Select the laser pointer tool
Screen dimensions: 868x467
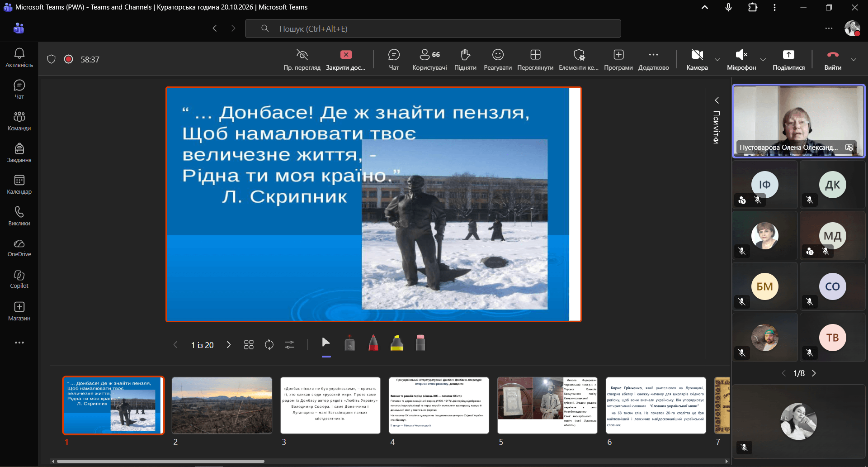(x=349, y=343)
